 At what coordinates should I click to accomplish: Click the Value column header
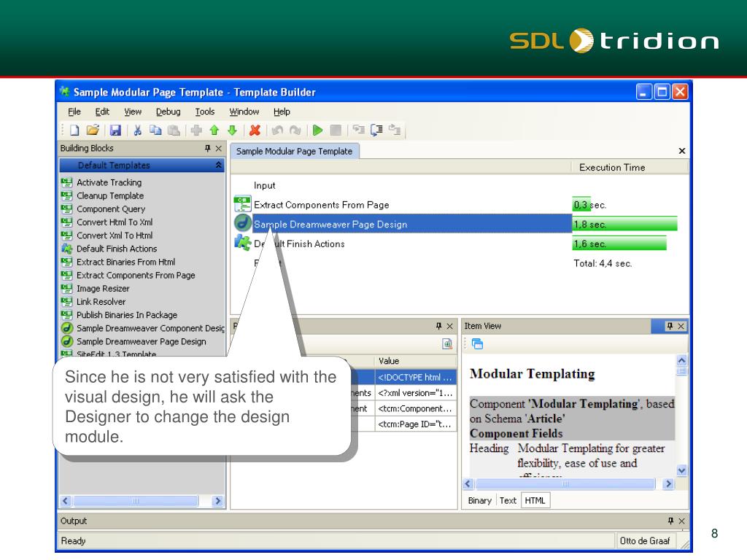415,361
